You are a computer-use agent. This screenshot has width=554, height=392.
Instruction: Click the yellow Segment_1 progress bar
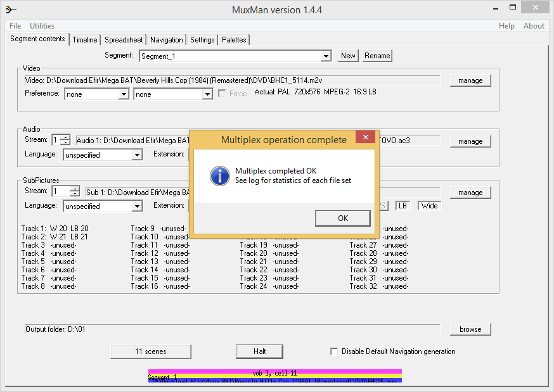click(x=275, y=376)
